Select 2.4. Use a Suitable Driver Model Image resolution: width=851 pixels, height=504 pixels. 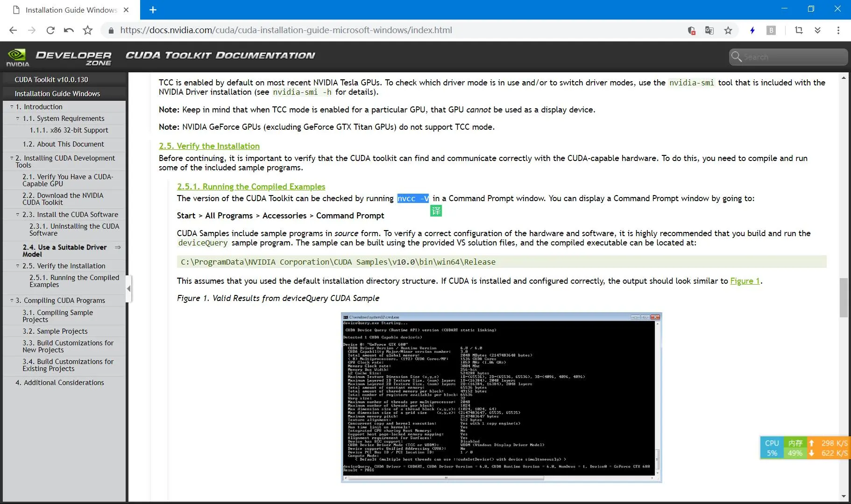pos(64,251)
